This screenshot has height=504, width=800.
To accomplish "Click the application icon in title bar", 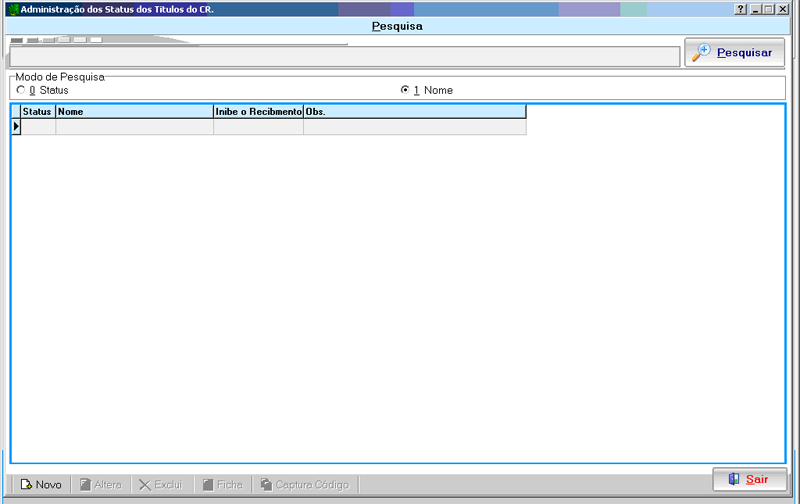I will tap(13, 9).
